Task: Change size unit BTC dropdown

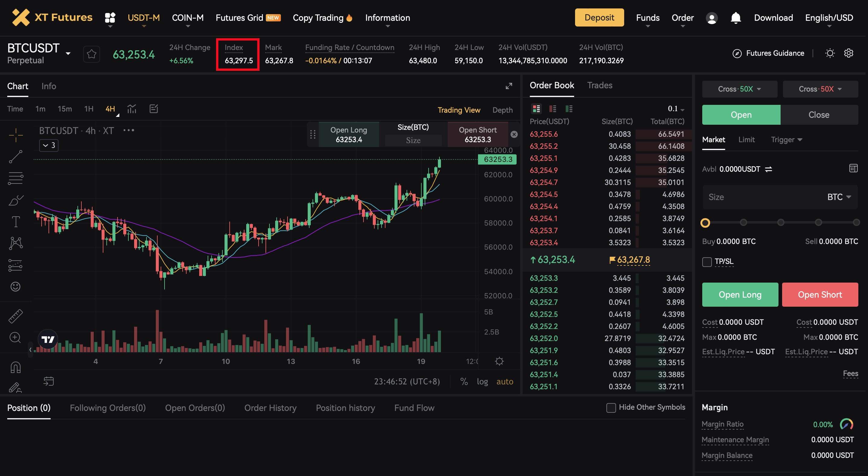Action: coord(839,197)
